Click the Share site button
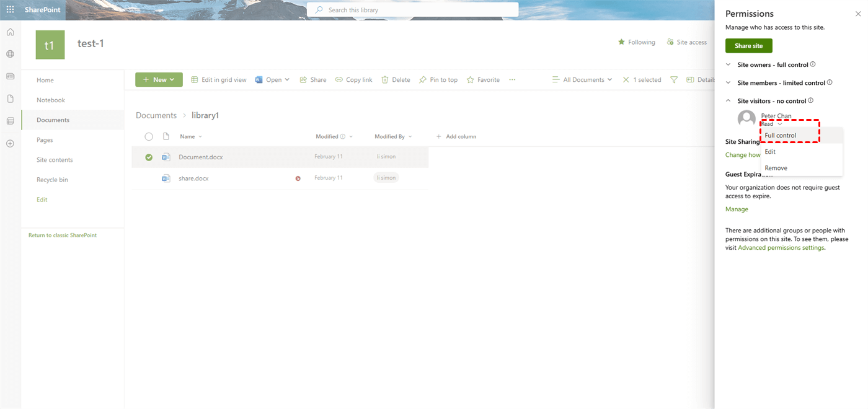This screenshot has width=868, height=409. (x=749, y=46)
